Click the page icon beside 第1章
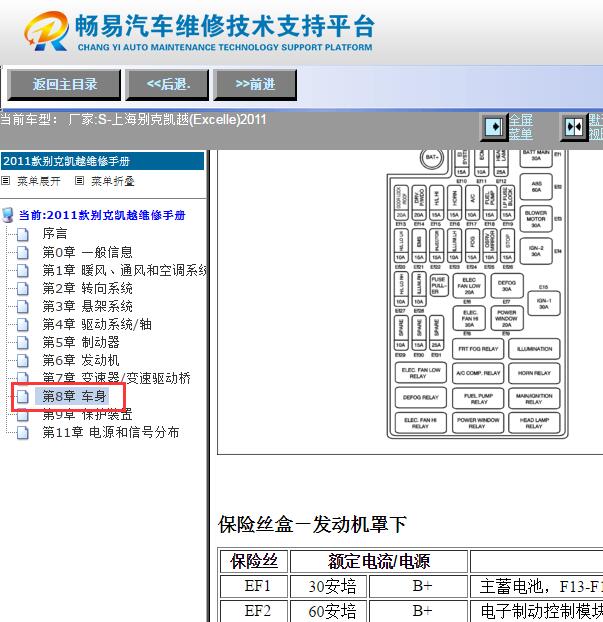 coord(23,271)
